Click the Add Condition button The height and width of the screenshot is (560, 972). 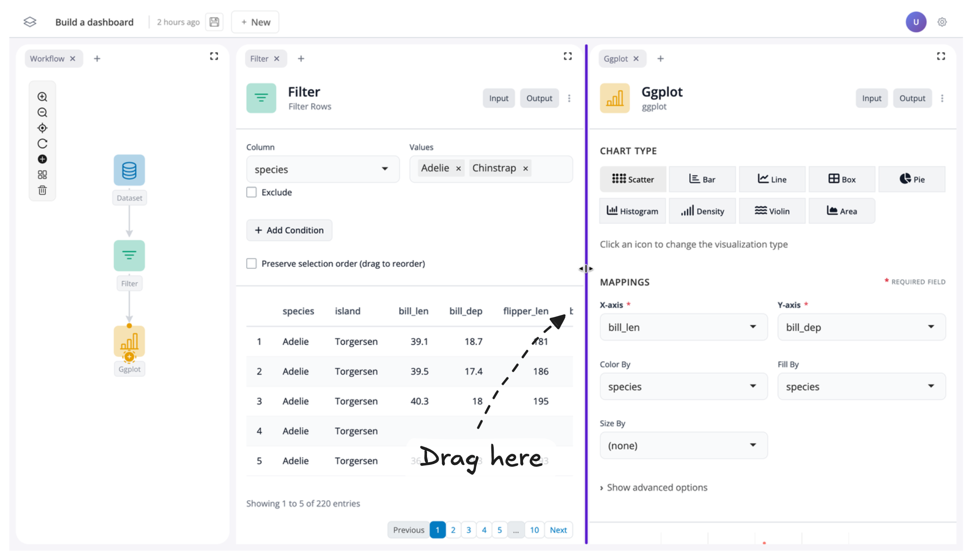[289, 230]
